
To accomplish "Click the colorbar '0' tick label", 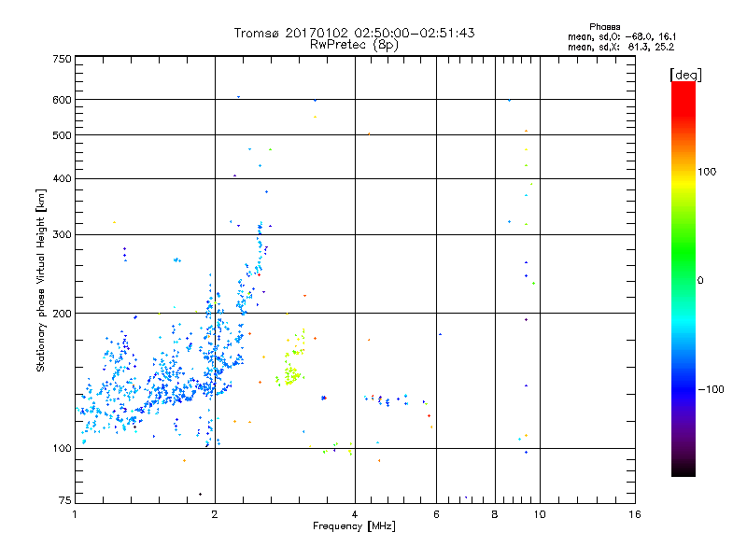I will (699, 281).
